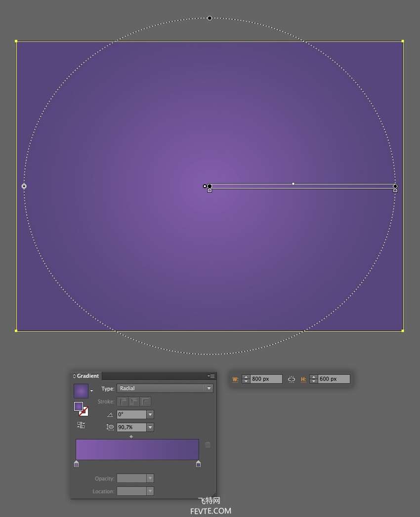The width and height of the screenshot is (420, 517).
Task: Click the Opacity field in Gradient panel
Action: pyautogui.click(x=131, y=478)
